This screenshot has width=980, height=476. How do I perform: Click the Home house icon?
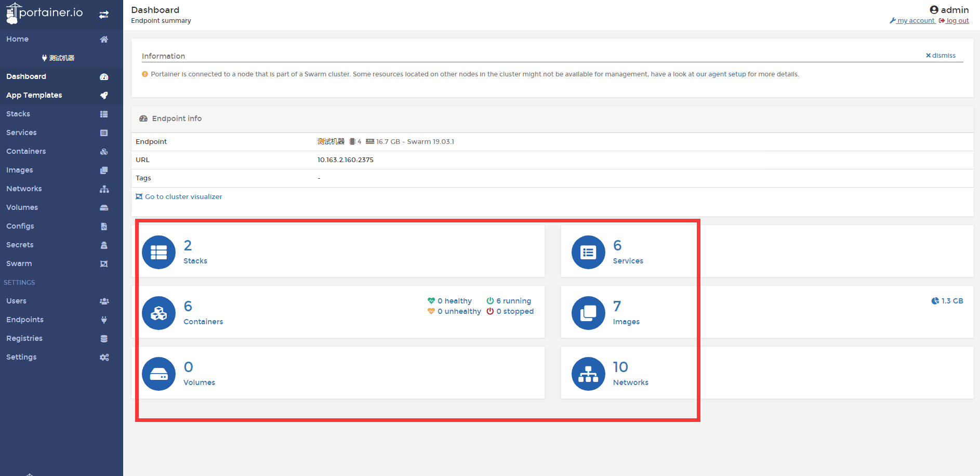pyautogui.click(x=104, y=39)
